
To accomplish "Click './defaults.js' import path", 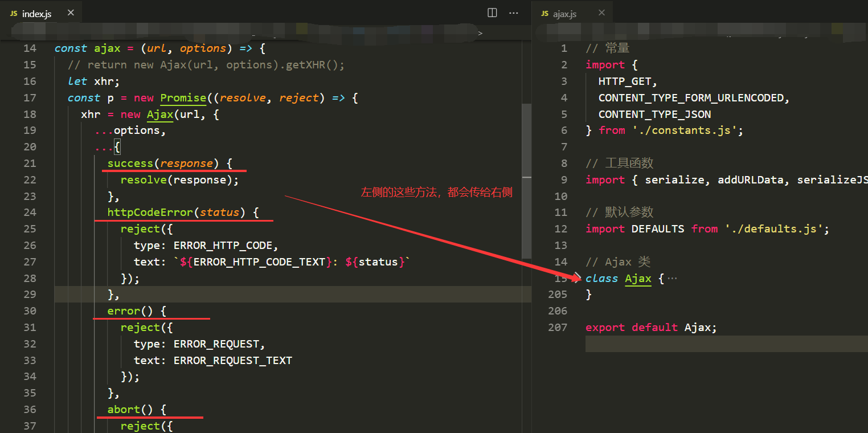I will click(775, 229).
